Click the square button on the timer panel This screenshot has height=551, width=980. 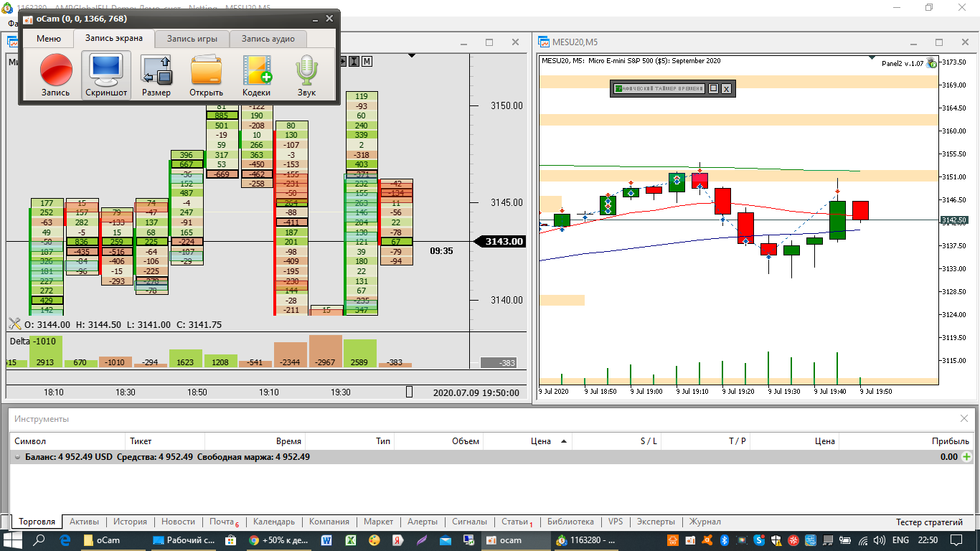point(713,88)
